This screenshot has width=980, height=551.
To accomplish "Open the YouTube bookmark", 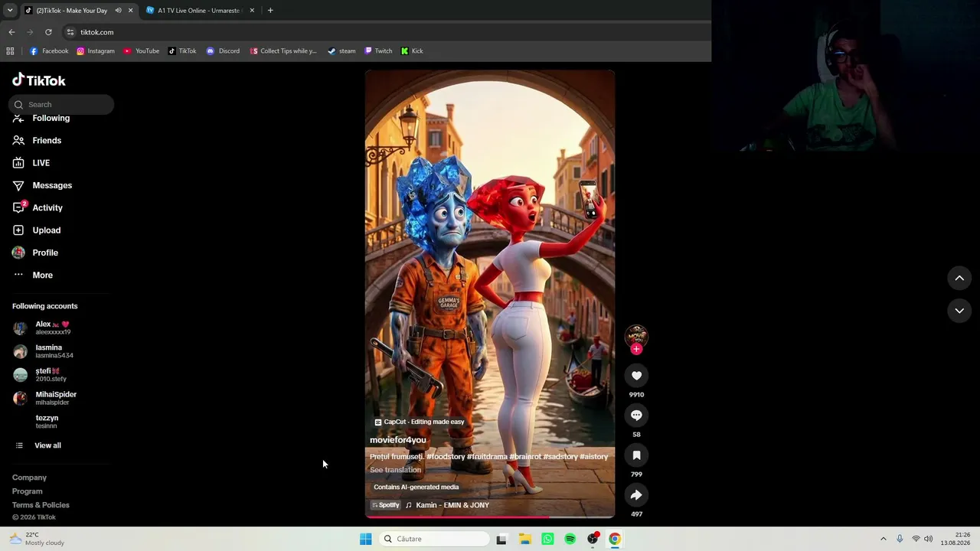I will pos(142,51).
